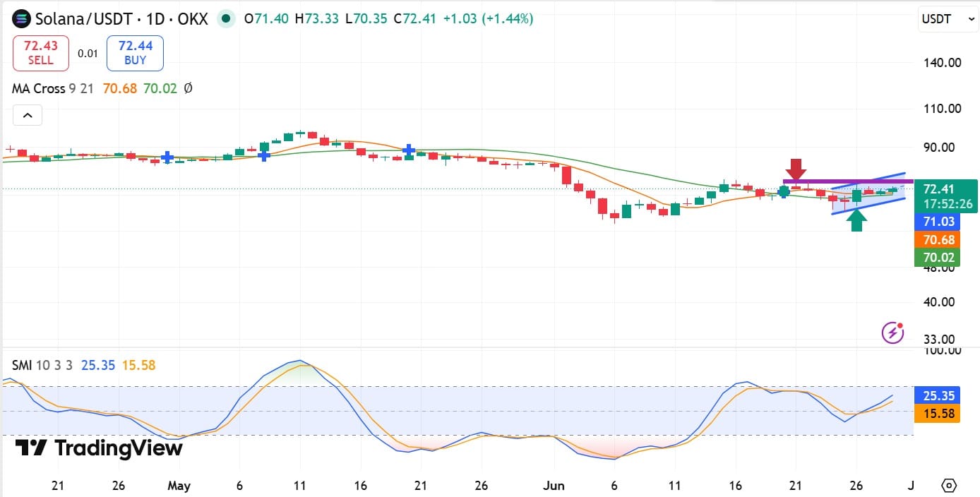Click the green market status dot
Screen dimensions: 980x497
click(226, 19)
